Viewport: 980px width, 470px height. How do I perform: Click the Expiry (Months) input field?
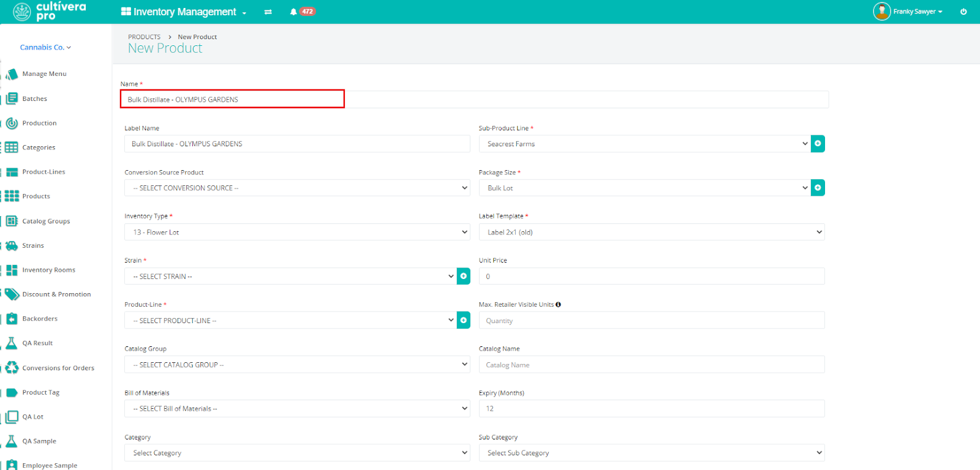652,409
